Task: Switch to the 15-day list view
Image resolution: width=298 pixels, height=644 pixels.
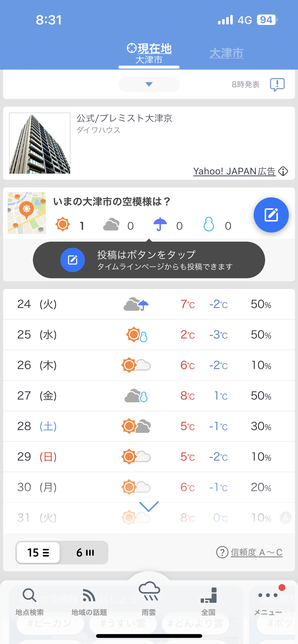Action: click(x=38, y=552)
